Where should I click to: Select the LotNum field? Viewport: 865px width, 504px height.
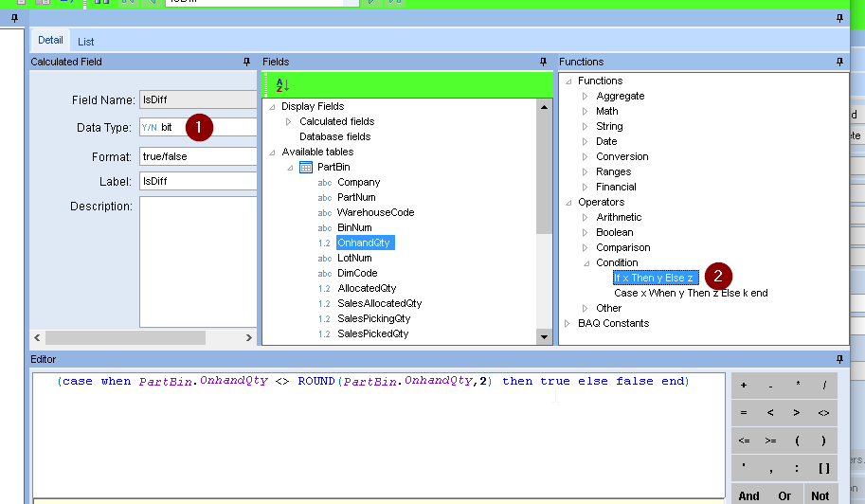pyautogui.click(x=354, y=258)
